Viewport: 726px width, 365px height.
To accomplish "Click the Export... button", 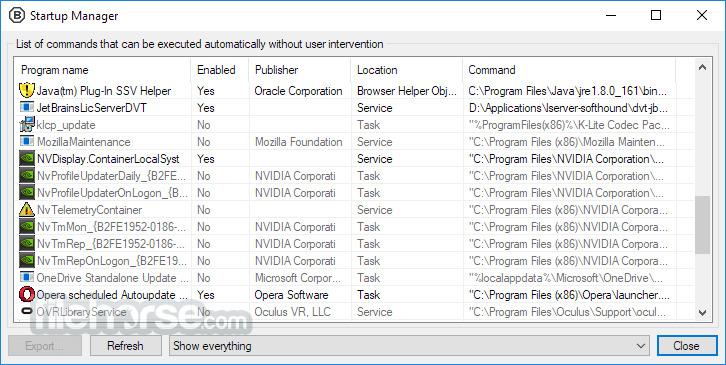I will [45, 346].
